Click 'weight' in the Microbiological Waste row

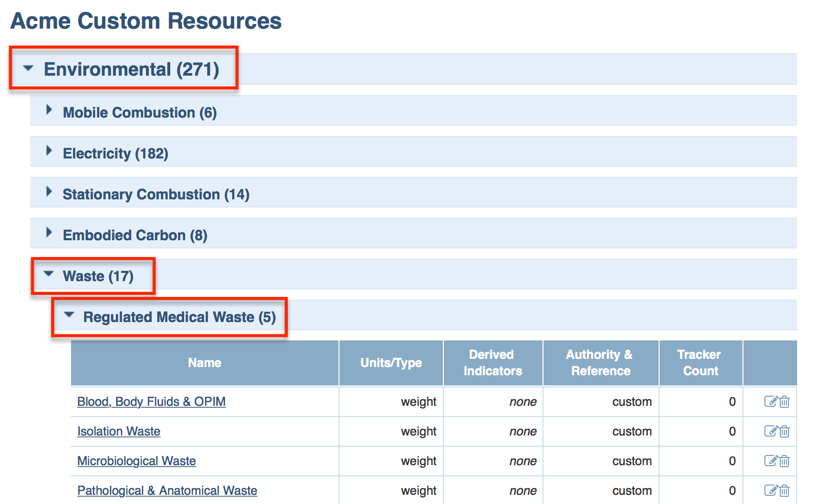click(419, 461)
